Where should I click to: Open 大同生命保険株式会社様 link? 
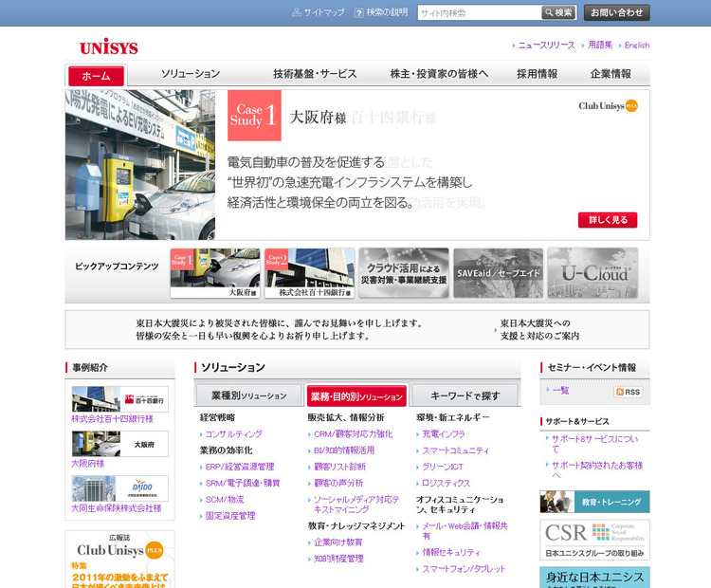[116, 508]
